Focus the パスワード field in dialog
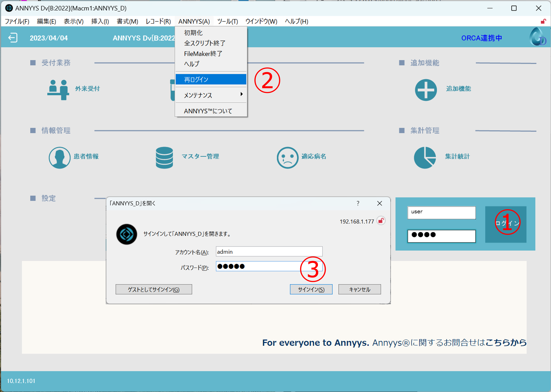551x392 pixels. (269, 266)
